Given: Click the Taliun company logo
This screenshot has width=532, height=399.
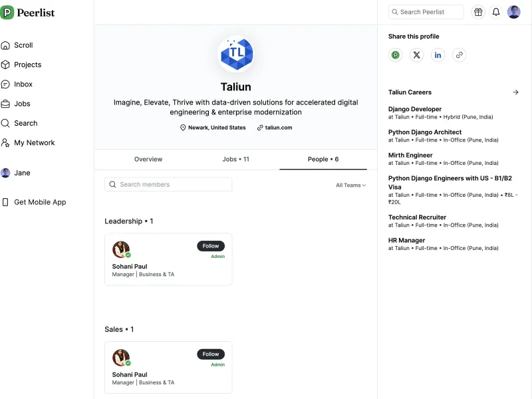Looking at the screenshot, I should coord(236,55).
